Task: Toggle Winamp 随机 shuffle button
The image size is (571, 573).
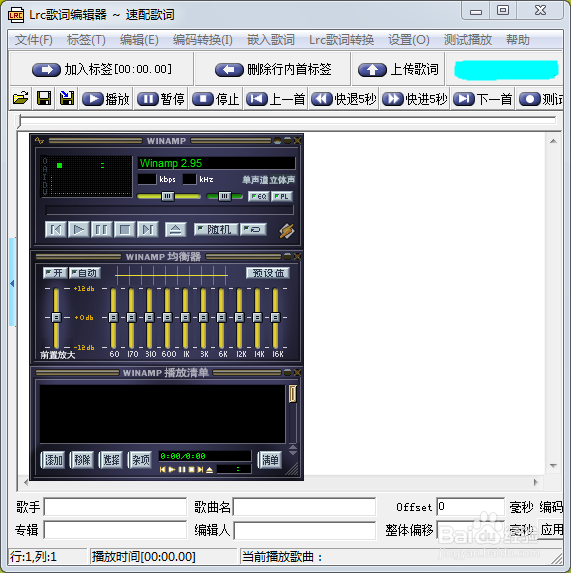Action: [x=216, y=229]
